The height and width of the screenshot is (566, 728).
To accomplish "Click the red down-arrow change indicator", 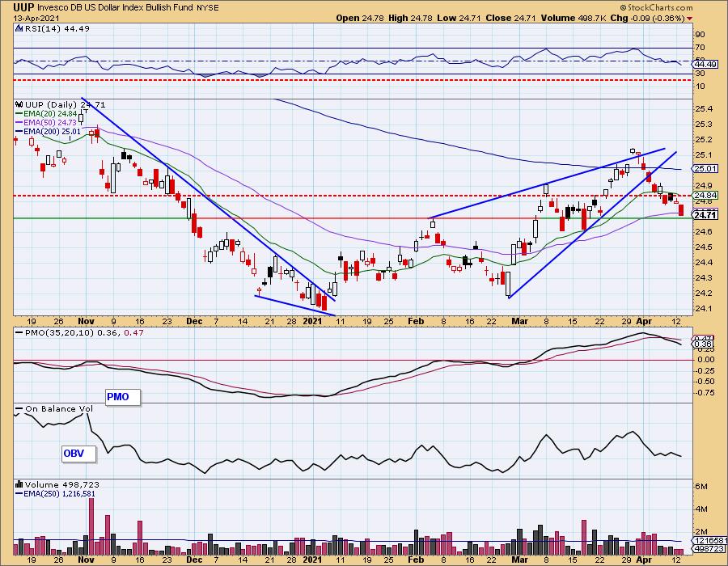I will click(x=689, y=19).
